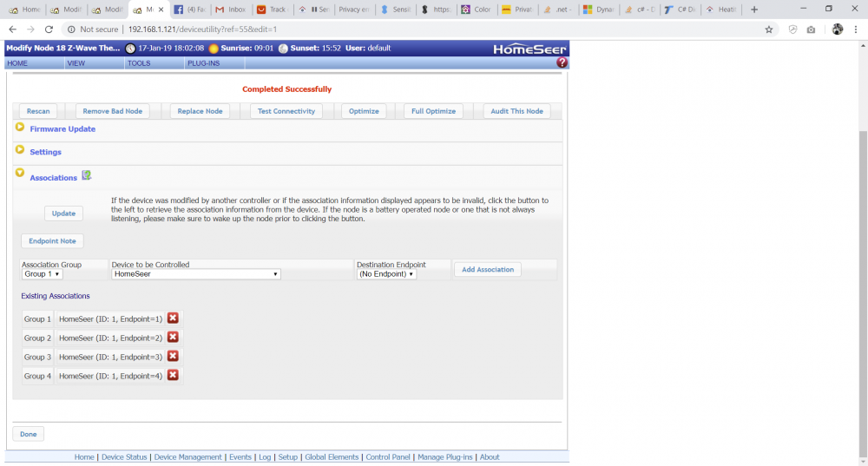Bookmark this page with star icon

point(769,29)
